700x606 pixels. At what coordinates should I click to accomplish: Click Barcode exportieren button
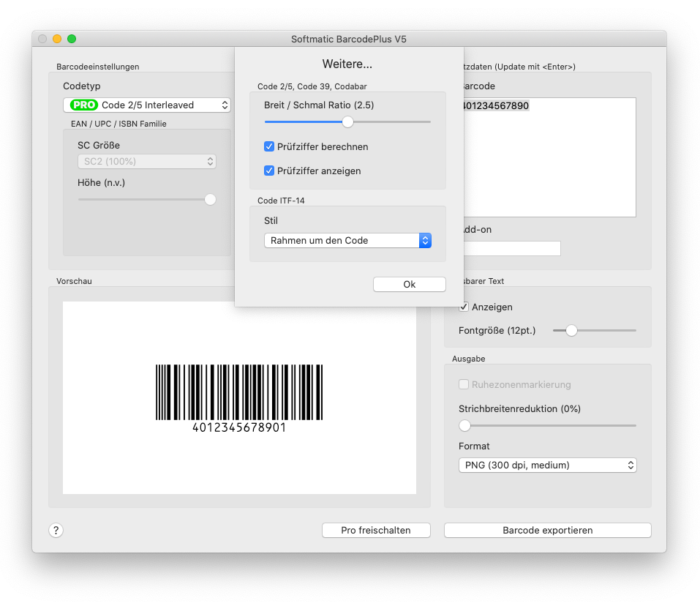click(x=547, y=531)
